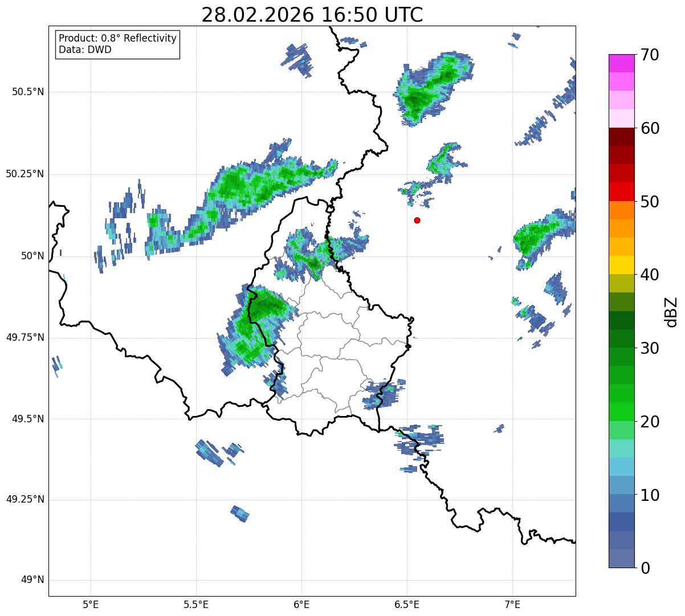Click the olive colorbar swatch below 40

point(621,283)
